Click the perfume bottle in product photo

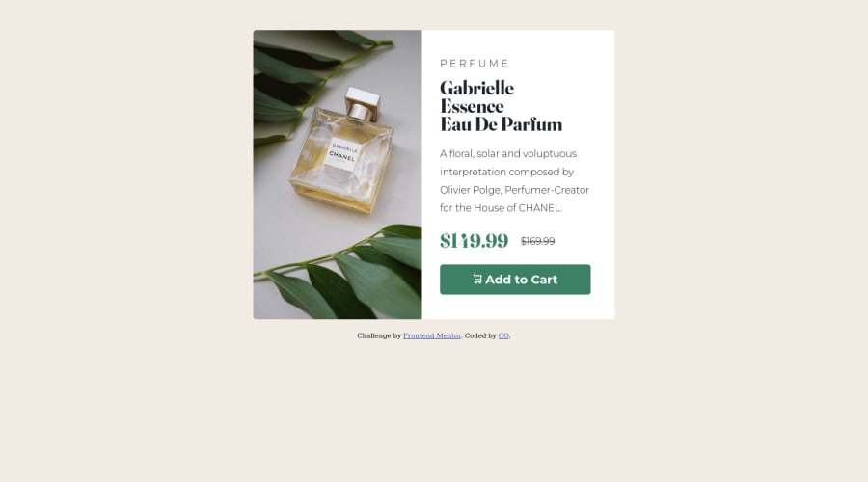coord(343,155)
